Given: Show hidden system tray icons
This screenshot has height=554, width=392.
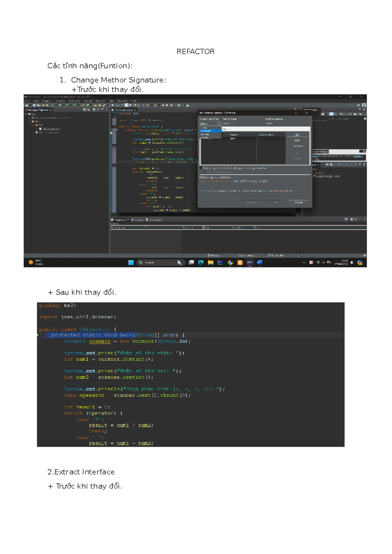Looking at the screenshot, I should coord(304,262).
